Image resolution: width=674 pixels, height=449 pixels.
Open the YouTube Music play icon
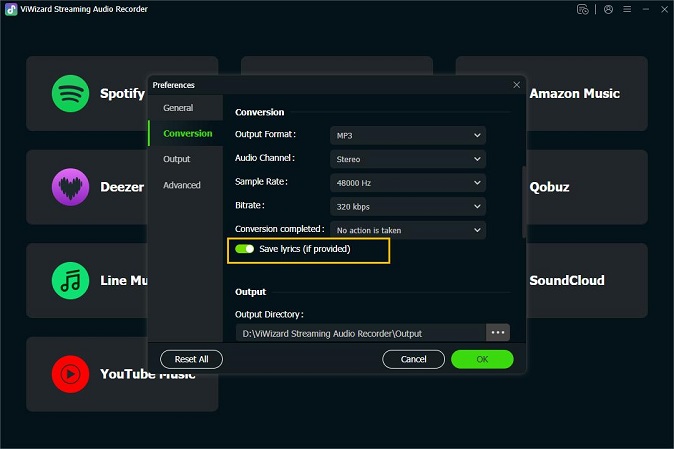click(70, 374)
